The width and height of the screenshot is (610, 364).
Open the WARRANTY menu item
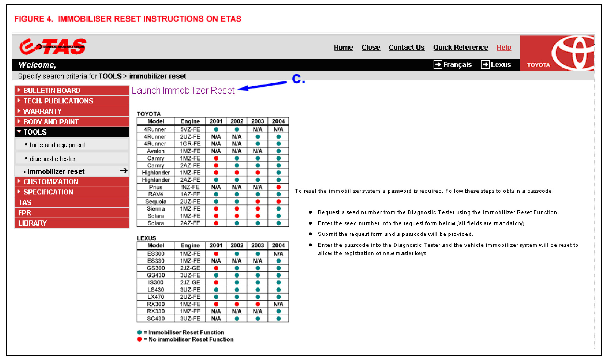[42, 111]
